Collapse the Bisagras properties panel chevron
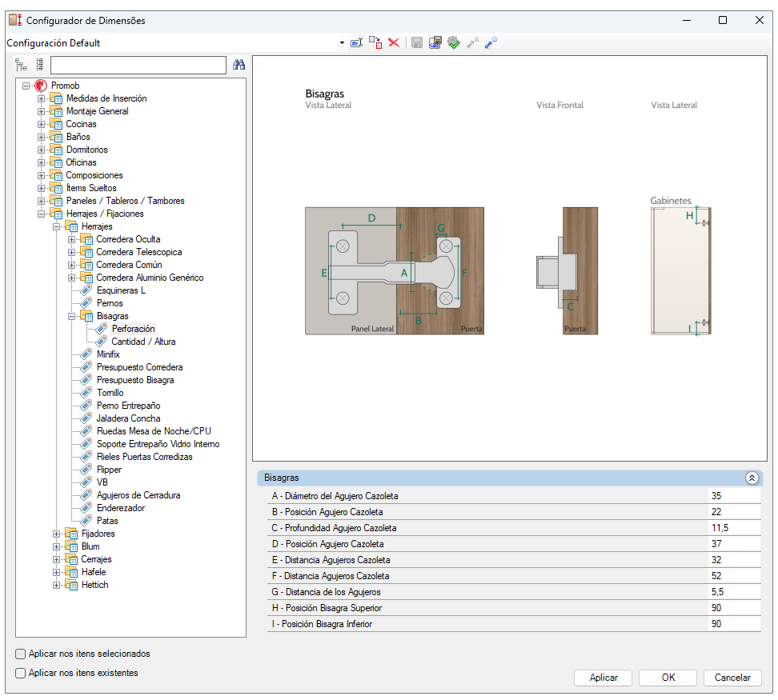The height and width of the screenshot is (700, 778). click(x=752, y=478)
